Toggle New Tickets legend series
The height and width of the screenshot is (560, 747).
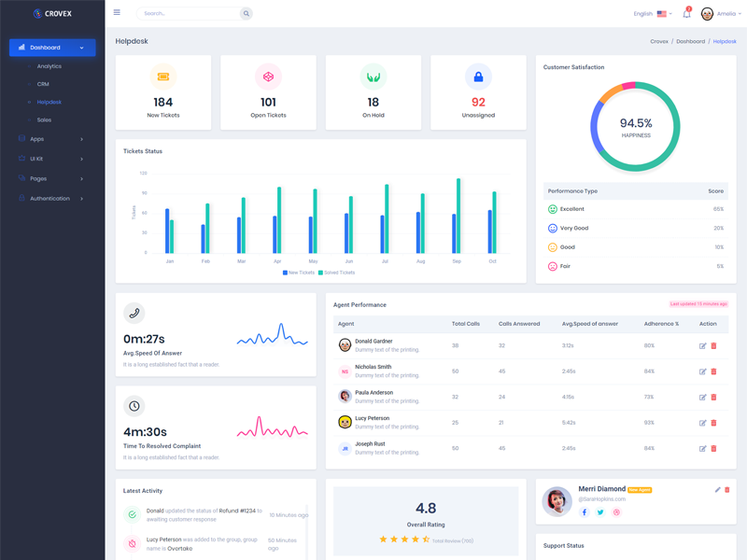coord(299,273)
